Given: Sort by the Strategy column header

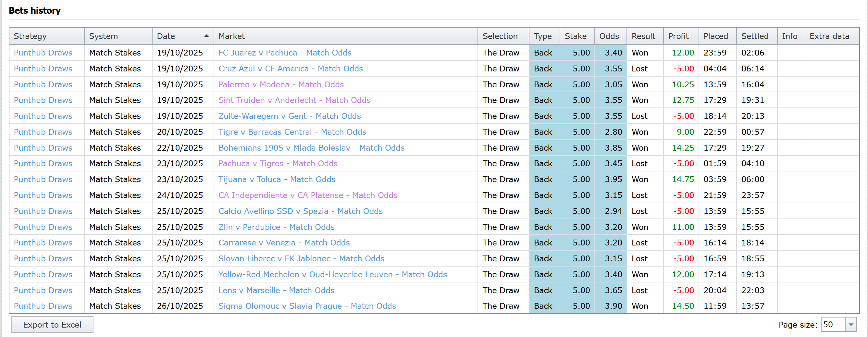Looking at the screenshot, I should pos(30,36).
